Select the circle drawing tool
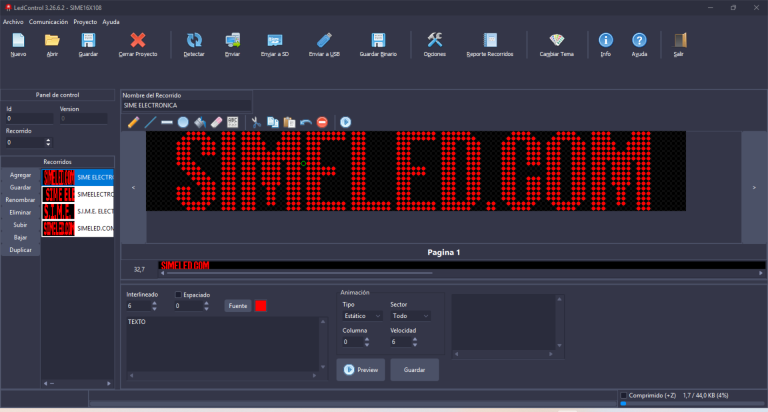The height and width of the screenshot is (412, 768). 183,122
